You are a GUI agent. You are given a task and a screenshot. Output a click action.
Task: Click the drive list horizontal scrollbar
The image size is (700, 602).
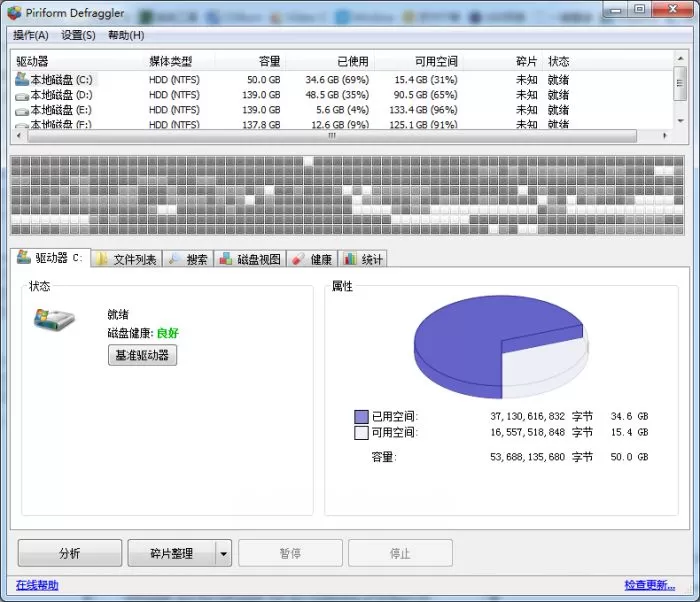pyautogui.click(x=332, y=136)
